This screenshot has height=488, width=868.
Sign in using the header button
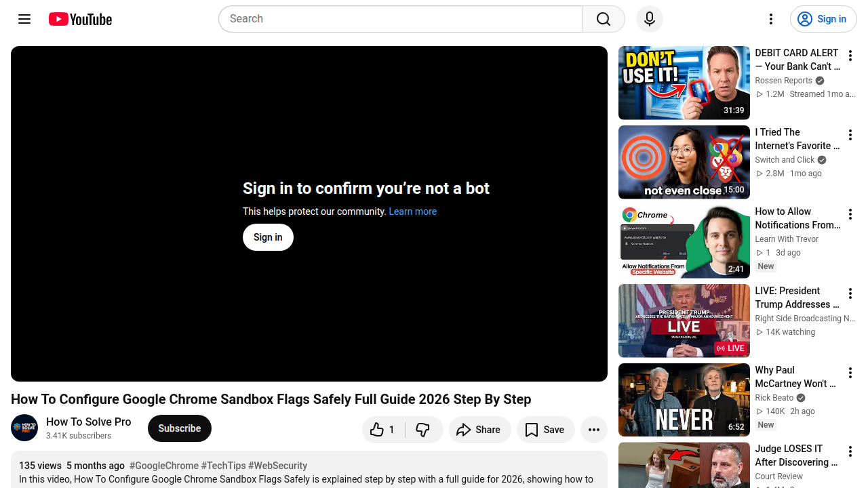coord(823,19)
